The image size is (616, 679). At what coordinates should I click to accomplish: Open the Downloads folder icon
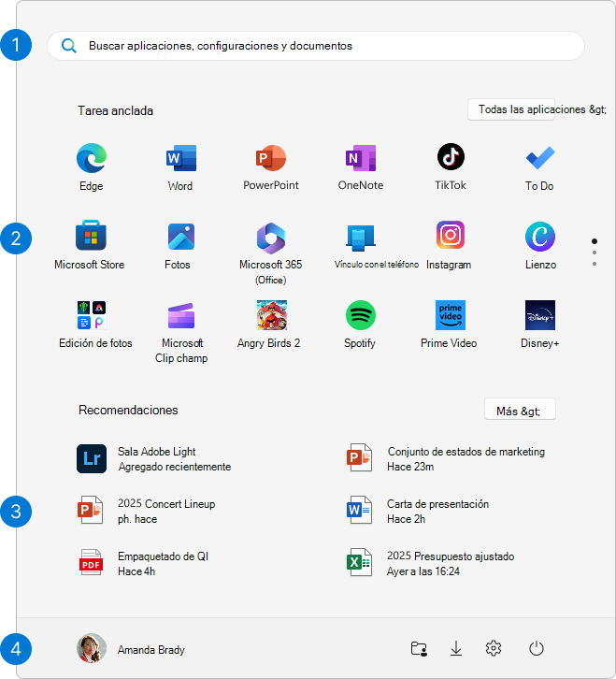[x=456, y=649]
